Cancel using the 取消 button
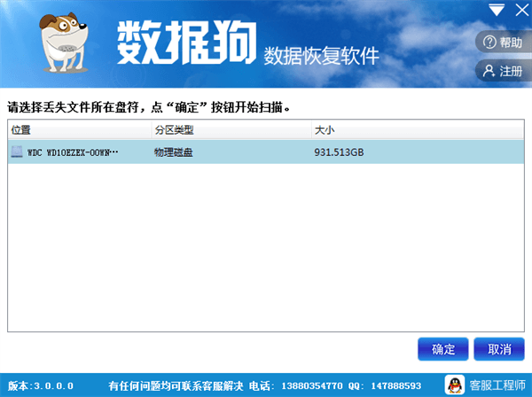The width and height of the screenshot is (532, 397). coord(499,349)
